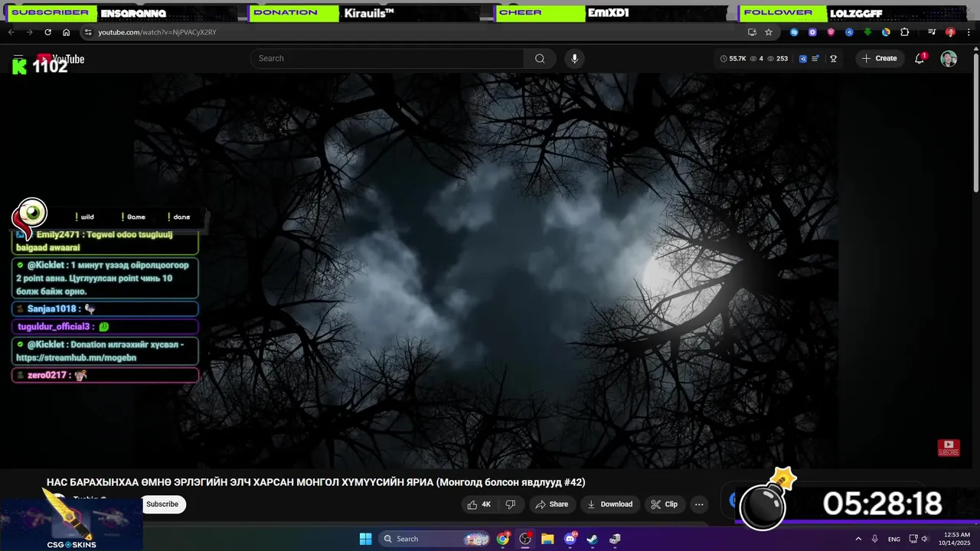The width and height of the screenshot is (980, 551).
Task: Open the Chrome profile avatar
Action: click(950, 32)
